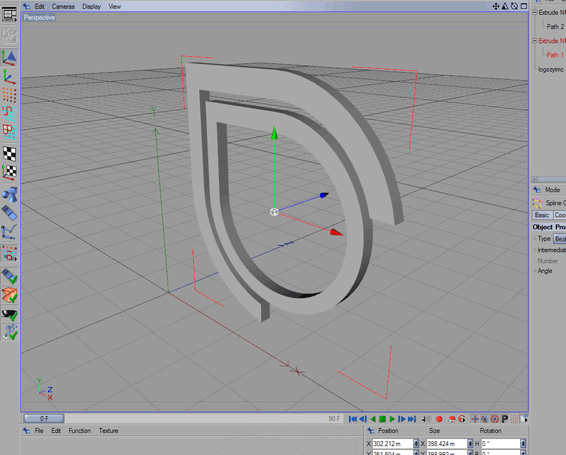
Task: Switch to the Basic tab
Action: (x=542, y=215)
